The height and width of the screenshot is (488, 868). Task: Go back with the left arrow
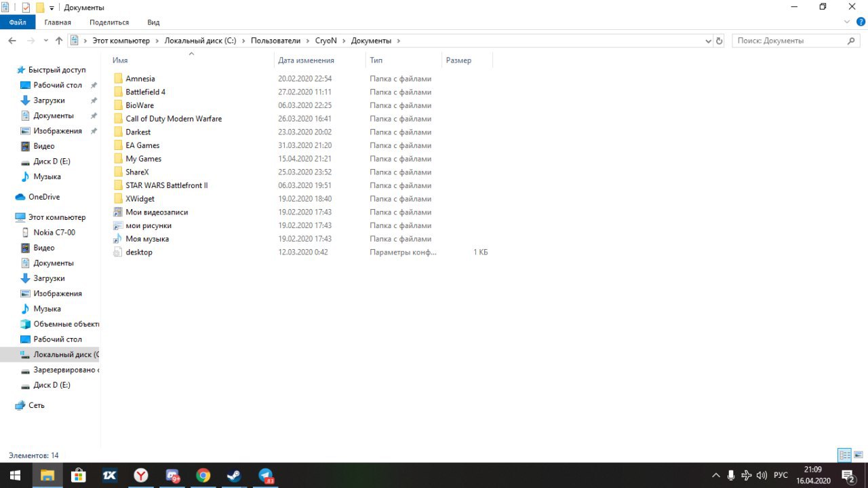[x=12, y=41]
